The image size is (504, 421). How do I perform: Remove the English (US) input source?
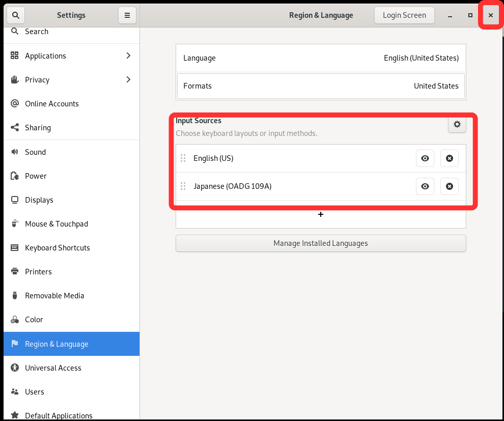pyautogui.click(x=449, y=158)
